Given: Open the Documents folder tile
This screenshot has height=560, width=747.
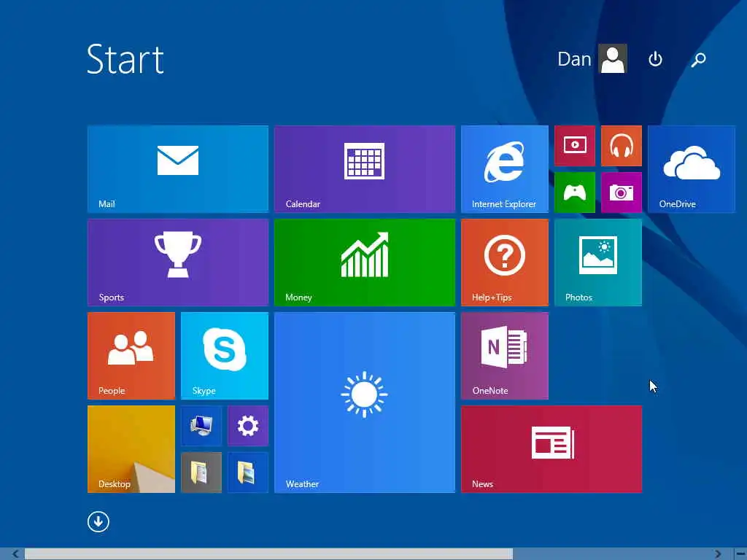Looking at the screenshot, I should (201, 472).
